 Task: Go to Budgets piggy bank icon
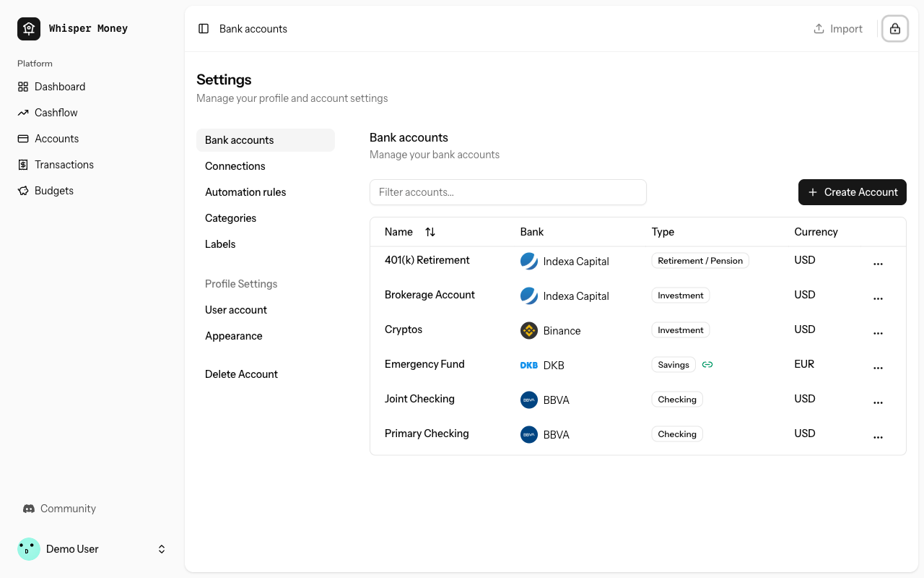click(x=23, y=191)
